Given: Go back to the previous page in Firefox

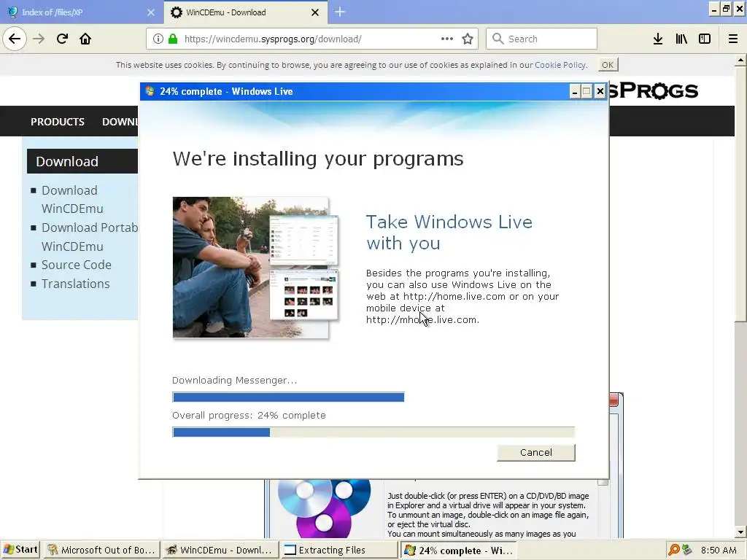Looking at the screenshot, I should [x=15, y=39].
